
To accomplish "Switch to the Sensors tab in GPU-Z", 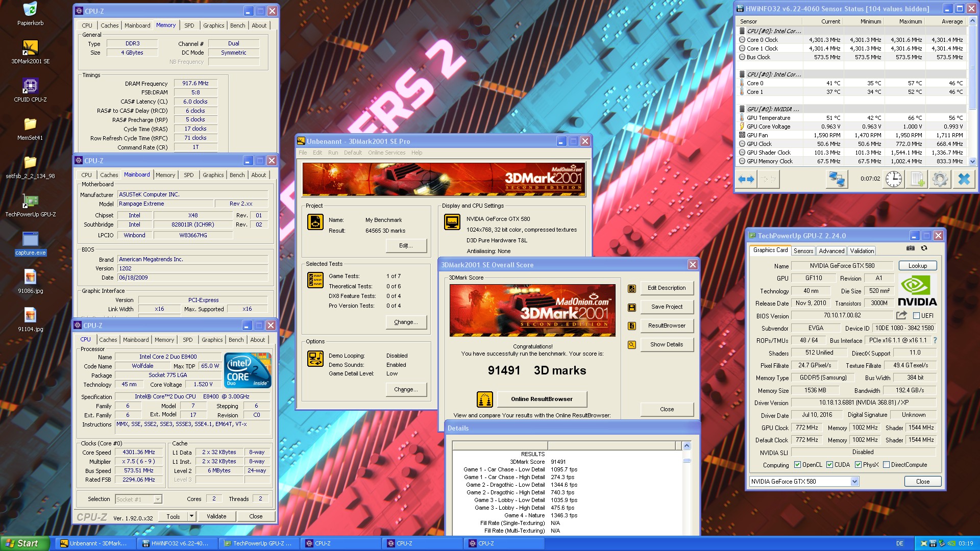I will click(803, 251).
